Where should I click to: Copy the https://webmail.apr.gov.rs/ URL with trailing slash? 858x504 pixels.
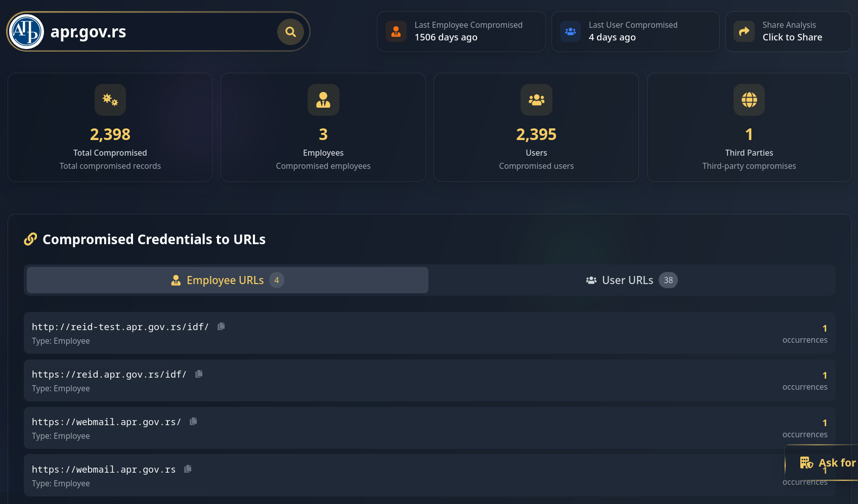(193, 422)
